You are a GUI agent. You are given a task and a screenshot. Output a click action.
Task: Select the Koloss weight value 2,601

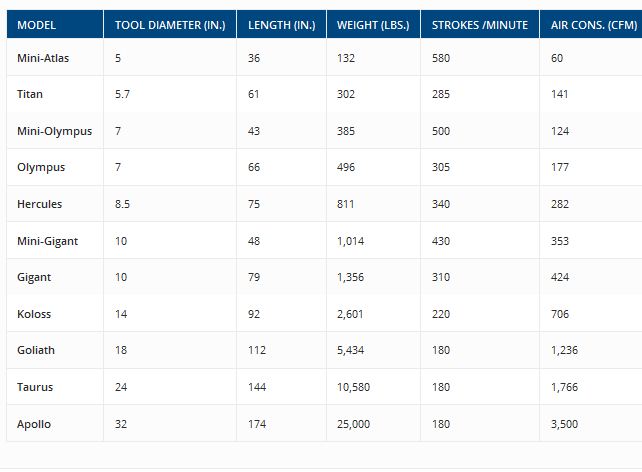pos(351,314)
